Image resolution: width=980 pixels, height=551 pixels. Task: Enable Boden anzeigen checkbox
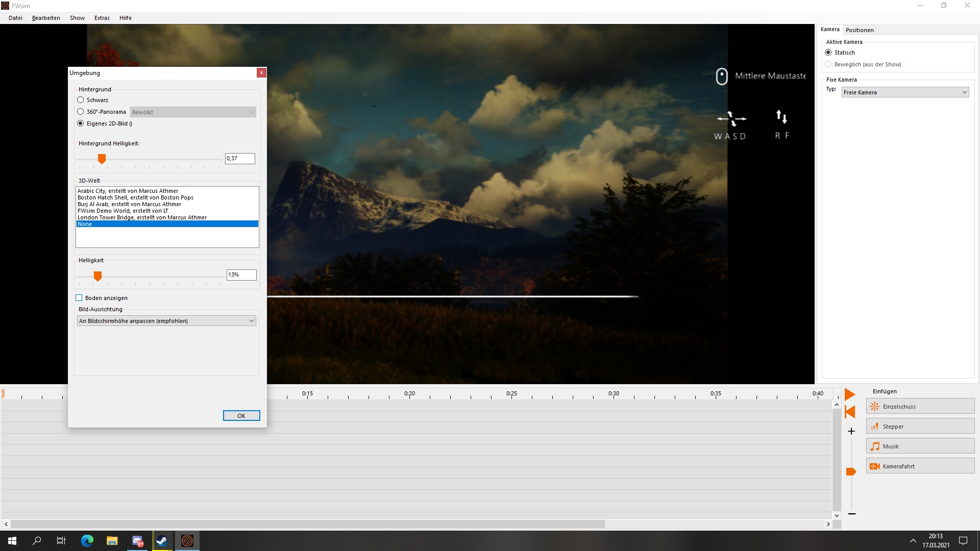click(79, 298)
